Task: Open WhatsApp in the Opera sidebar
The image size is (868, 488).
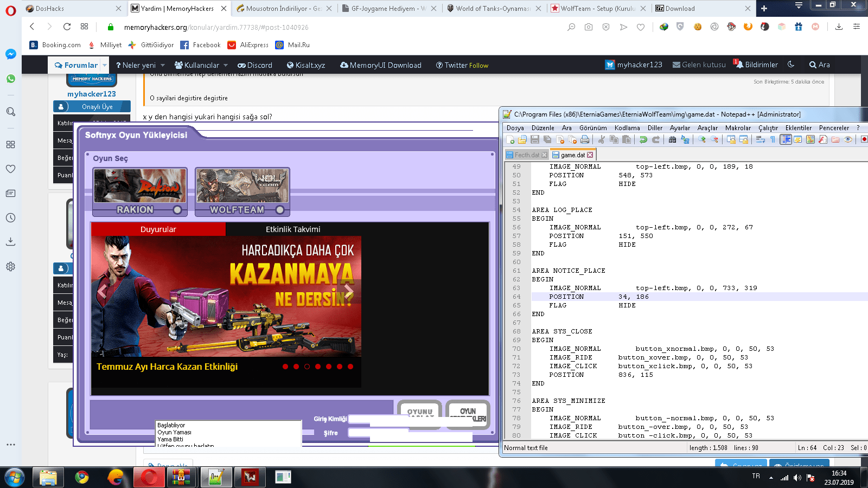Action: tap(10, 79)
